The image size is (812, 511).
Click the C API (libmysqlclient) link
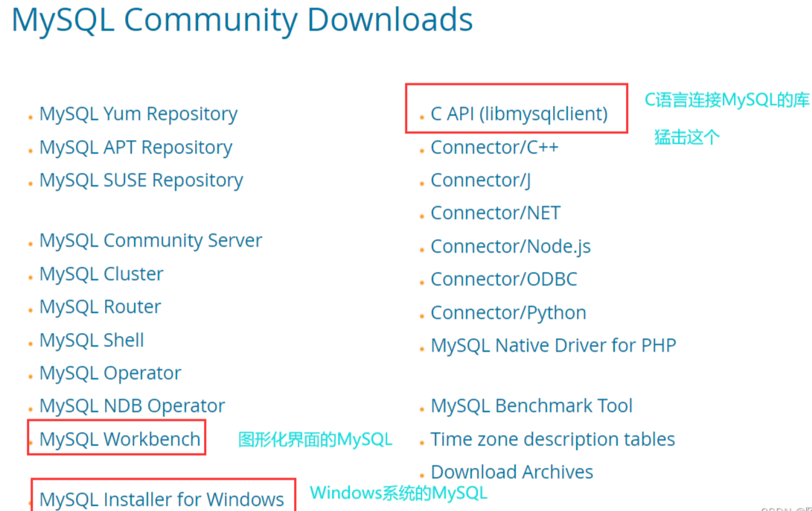pyautogui.click(x=519, y=115)
